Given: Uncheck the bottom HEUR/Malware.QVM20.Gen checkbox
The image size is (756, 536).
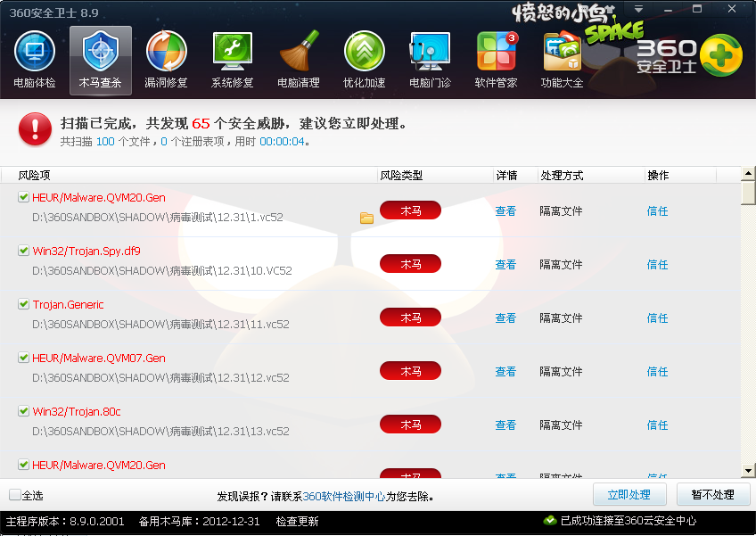Looking at the screenshot, I should (23, 465).
